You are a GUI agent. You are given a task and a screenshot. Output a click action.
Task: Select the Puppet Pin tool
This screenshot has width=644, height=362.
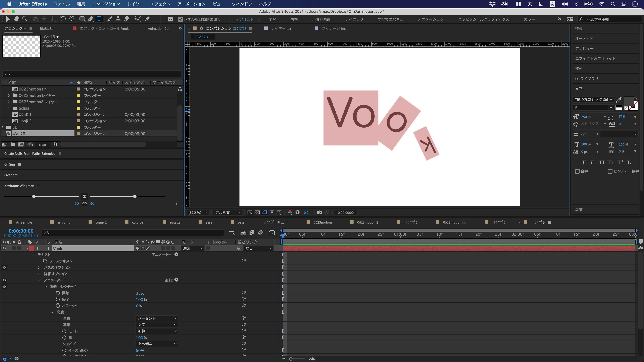point(148,19)
